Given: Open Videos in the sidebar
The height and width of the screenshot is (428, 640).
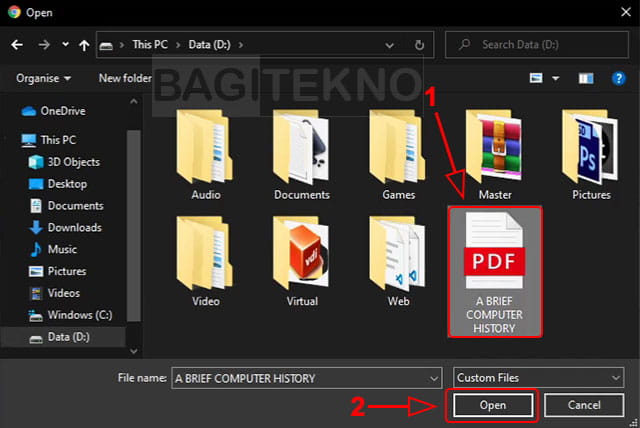Looking at the screenshot, I should [x=55, y=293].
